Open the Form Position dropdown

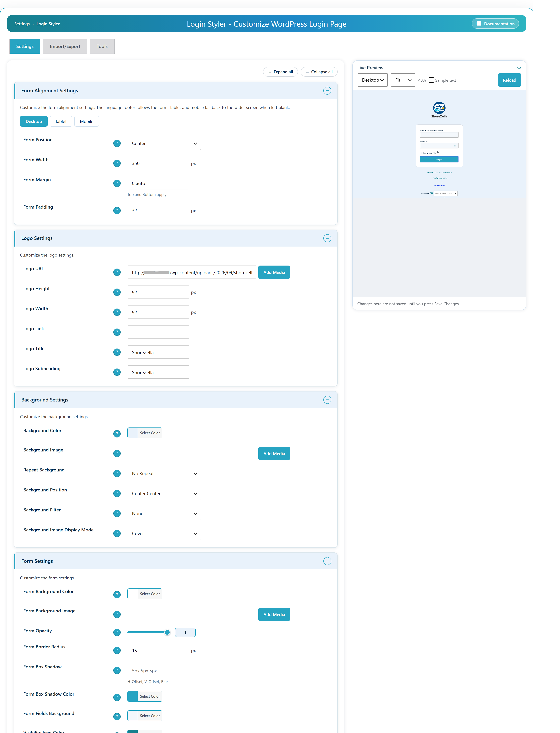coord(164,143)
